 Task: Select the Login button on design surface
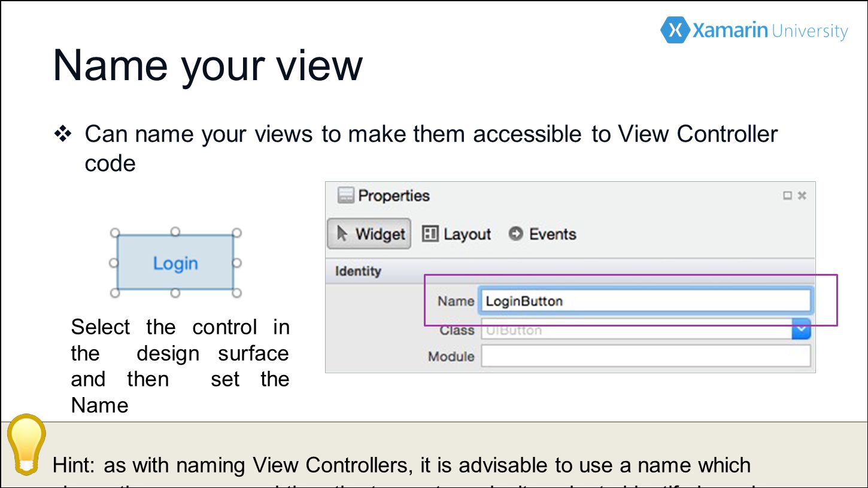[x=175, y=263]
